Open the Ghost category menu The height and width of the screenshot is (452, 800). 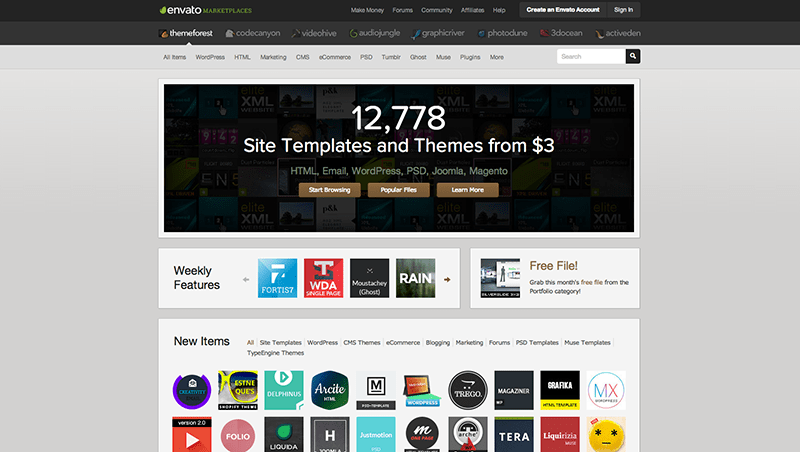(418, 57)
